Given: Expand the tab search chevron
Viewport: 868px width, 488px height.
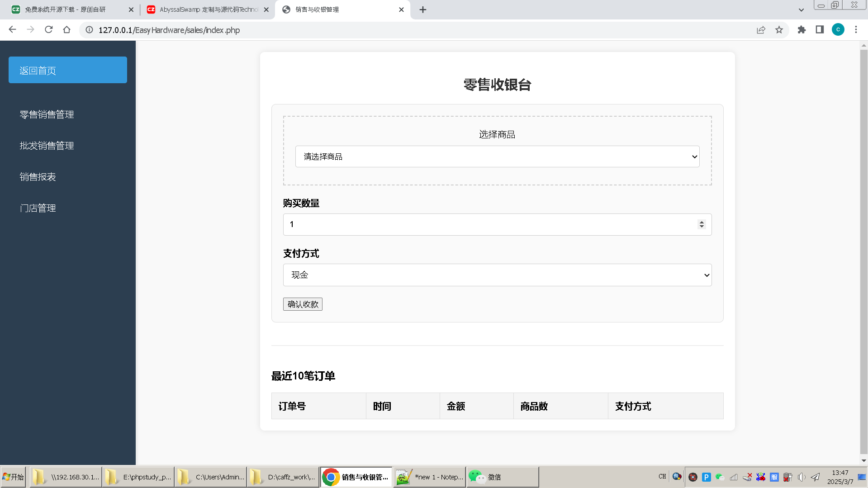Looking at the screenshot, I should click(801, 9).
